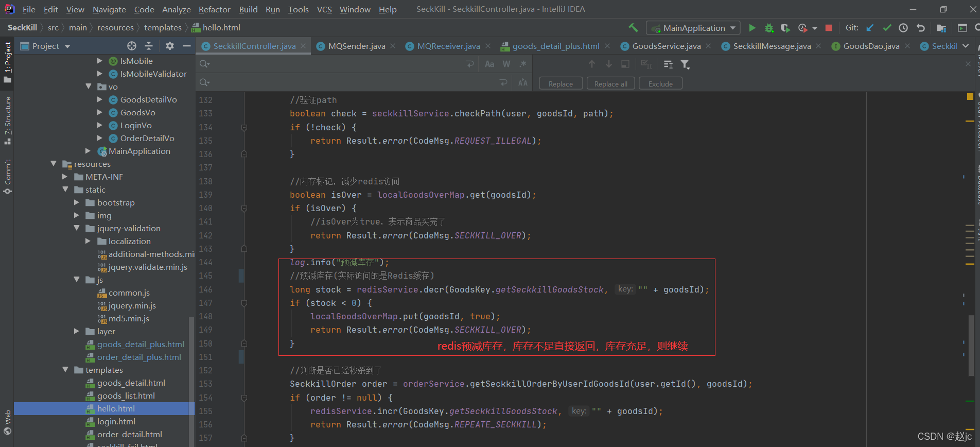This screenshot has width=980, height=447.
Task: Click the editor vertical scrollbar
Action: [971, 345]
